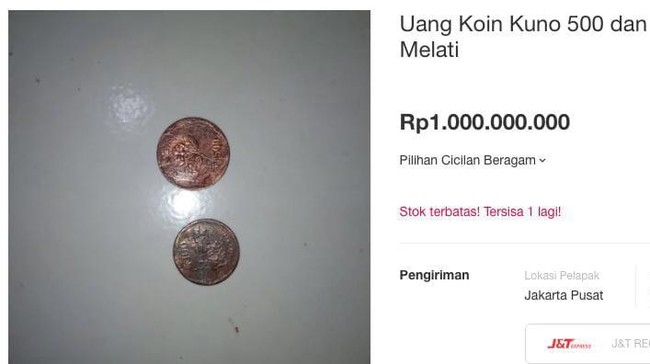Click the Stok terbatas! Tersisa 1 lagi! notice

[x=480, y=212]
